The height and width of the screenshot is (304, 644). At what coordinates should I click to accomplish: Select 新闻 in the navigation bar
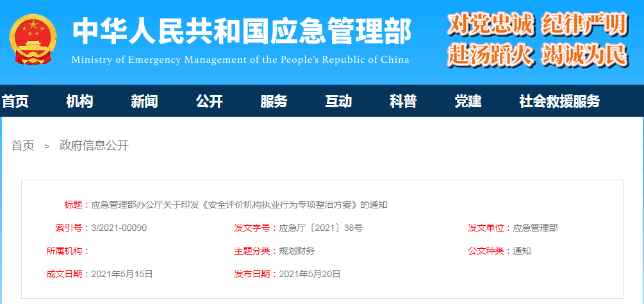[x=144, y=101]
